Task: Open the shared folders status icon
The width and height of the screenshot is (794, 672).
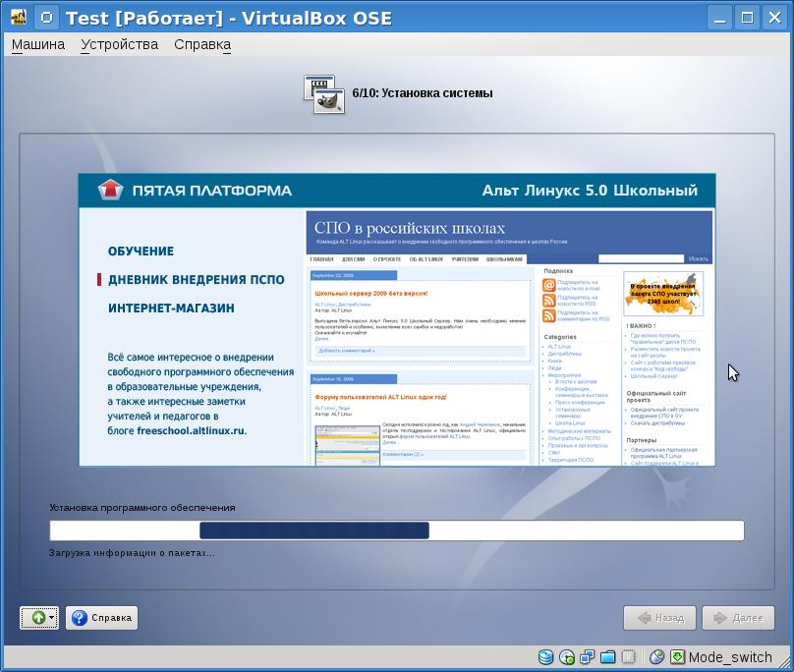Action: coord(608,657)
